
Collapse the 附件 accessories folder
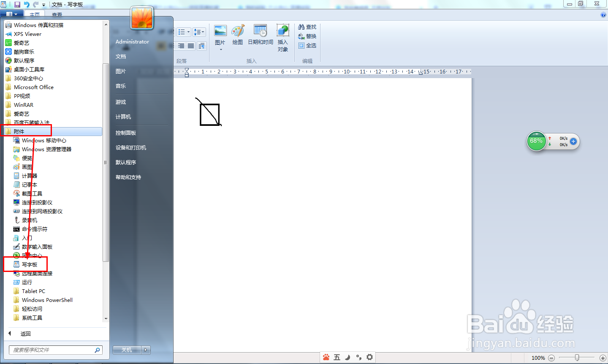[x=54, y=132]
